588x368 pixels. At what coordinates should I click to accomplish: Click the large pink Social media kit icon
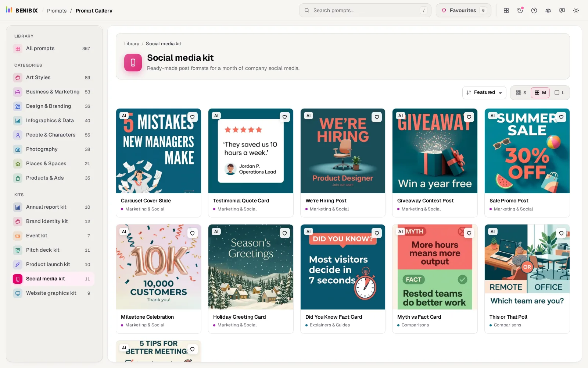(133, 63)
